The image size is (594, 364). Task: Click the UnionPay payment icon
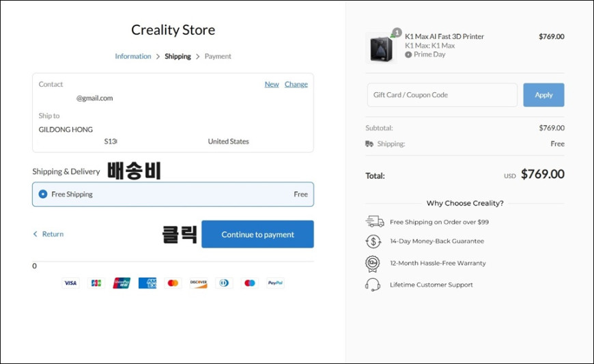point(122,283)
